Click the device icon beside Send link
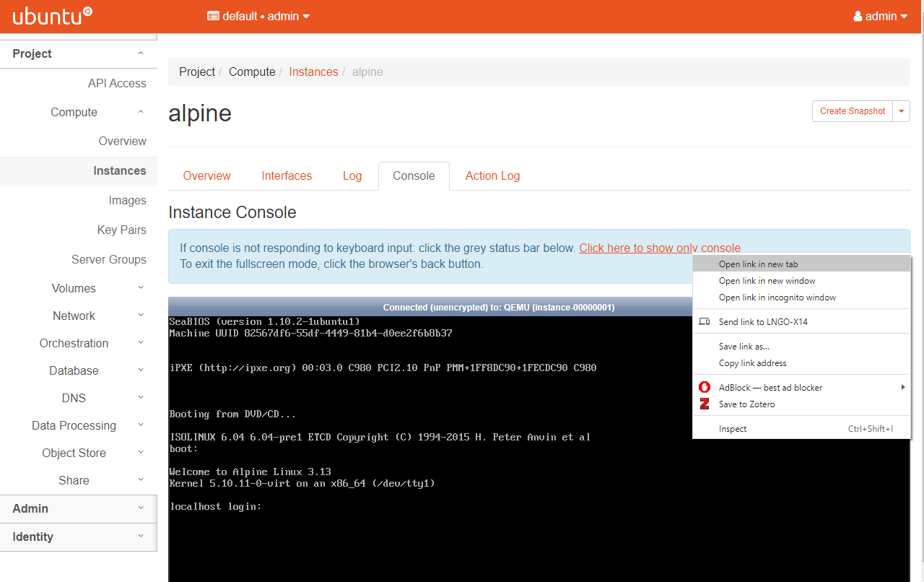 705,322
